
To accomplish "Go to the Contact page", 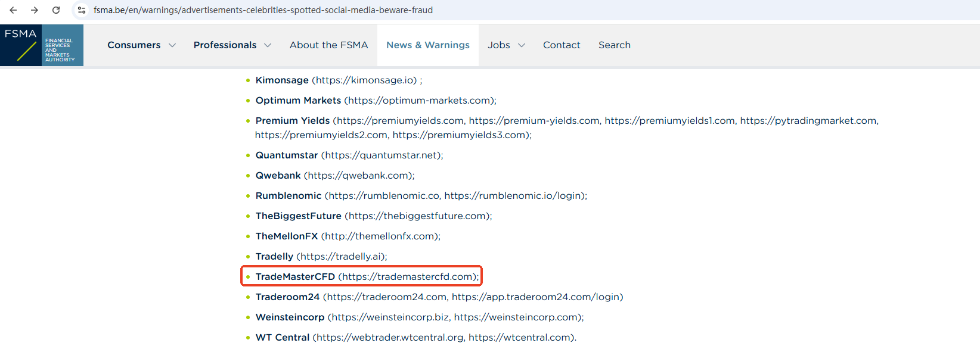I will click(x=561, y=45).
